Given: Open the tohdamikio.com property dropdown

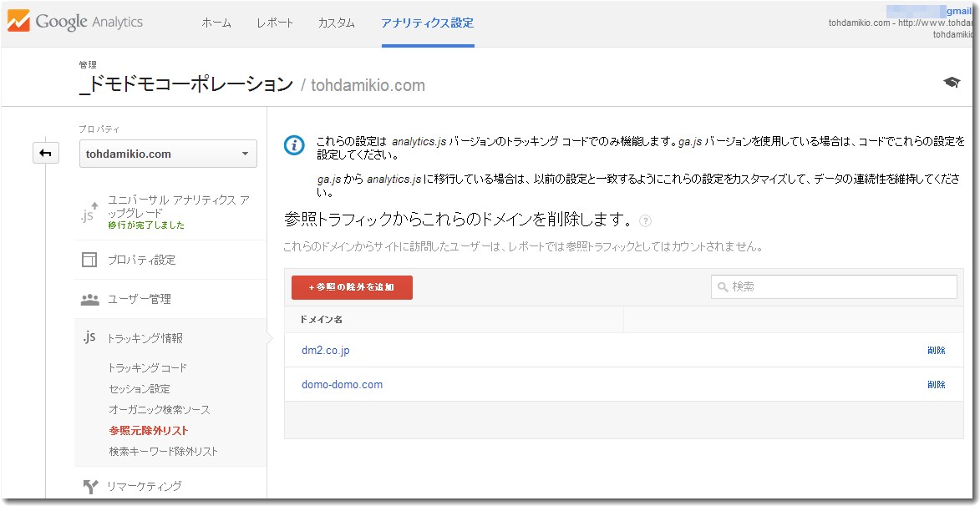Looking at the screenshot, I should (168, 154).
